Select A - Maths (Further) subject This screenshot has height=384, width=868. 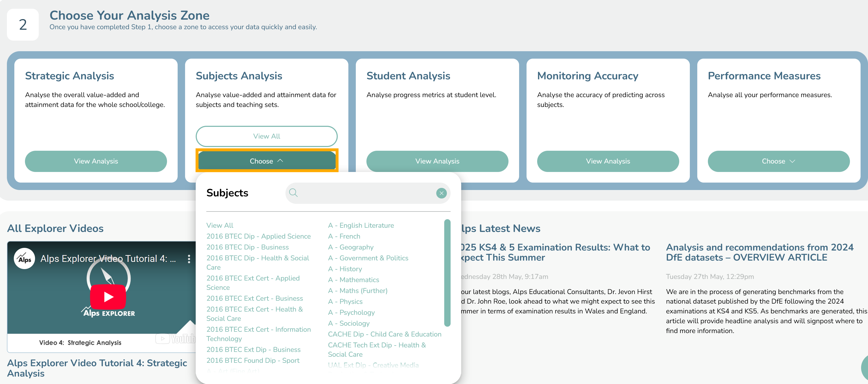[357, 290]
